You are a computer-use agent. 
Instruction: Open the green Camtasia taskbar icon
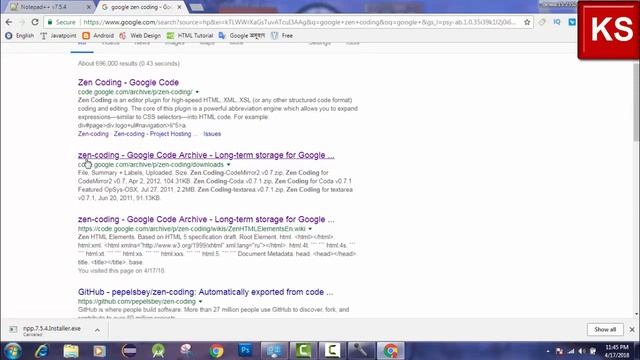point(303,351)
